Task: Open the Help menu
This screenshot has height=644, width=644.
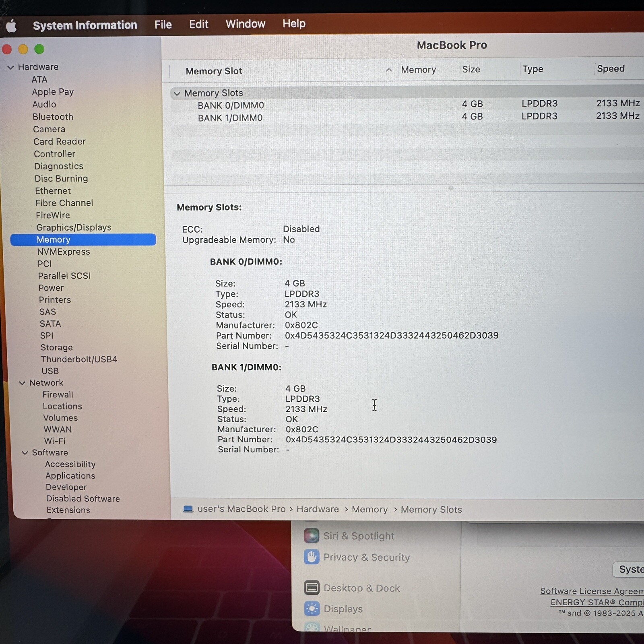Action: coord(294,24)
